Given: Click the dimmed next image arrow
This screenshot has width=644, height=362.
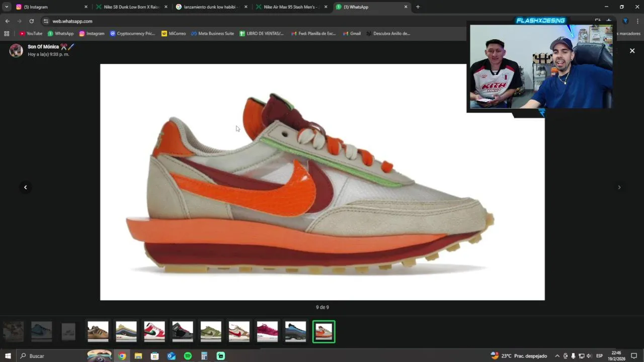Looking at the screenshot, I should click(x=619, y=187).
